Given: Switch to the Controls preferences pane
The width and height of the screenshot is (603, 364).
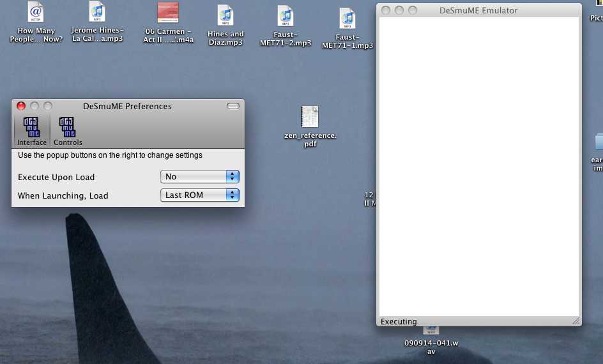Looking at the screenshot, I should pyautogui.click(x=68, y=131).
